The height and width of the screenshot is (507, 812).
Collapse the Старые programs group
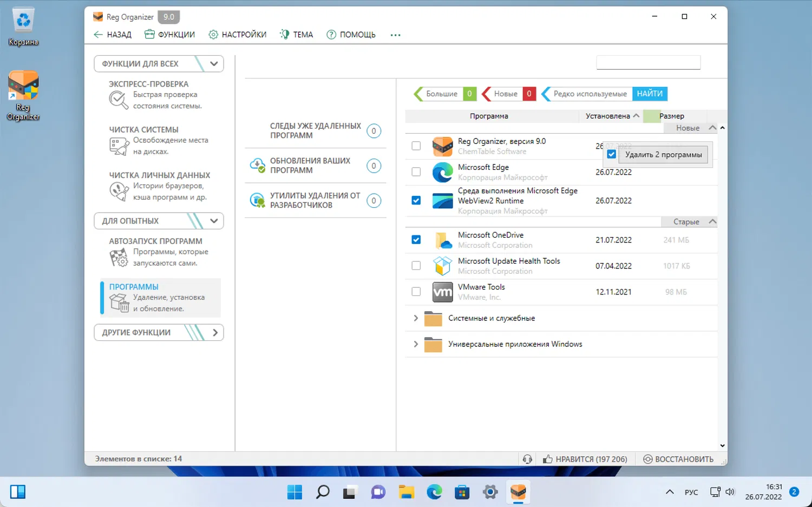(x=712, y=221)
